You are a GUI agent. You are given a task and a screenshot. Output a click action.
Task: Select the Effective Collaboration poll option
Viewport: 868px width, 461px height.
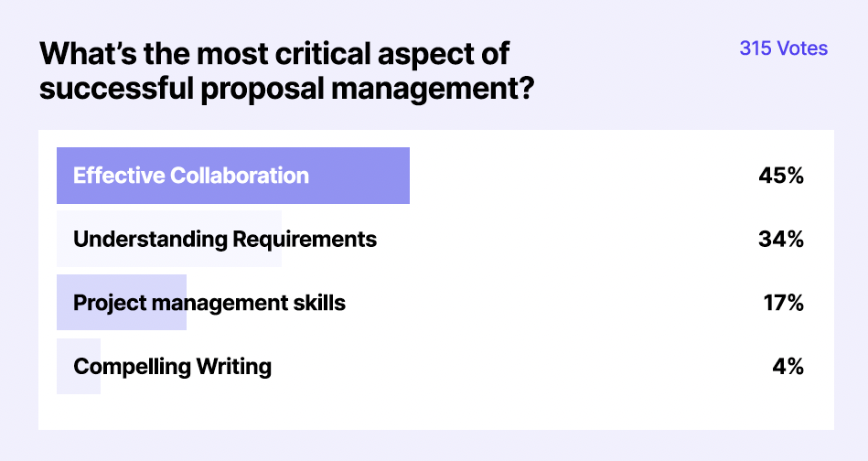coord(191,176)
